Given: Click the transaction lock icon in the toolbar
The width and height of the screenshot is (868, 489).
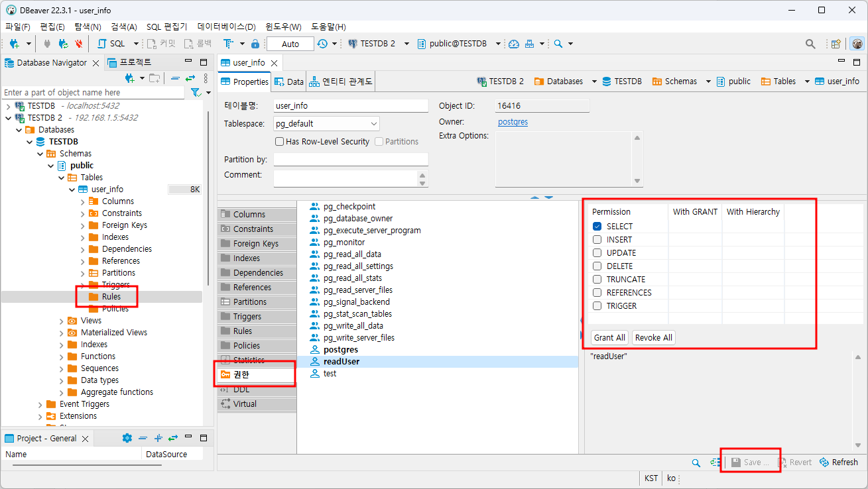Looking at the screenshot, I should pyautogui.click(x=255, y=44).
